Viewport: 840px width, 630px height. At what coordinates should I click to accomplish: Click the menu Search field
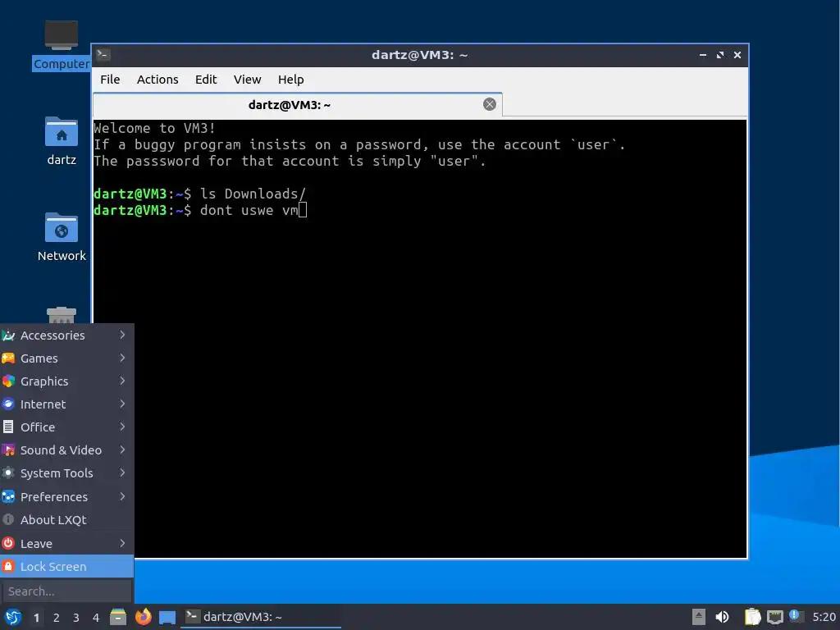point(66,591)
